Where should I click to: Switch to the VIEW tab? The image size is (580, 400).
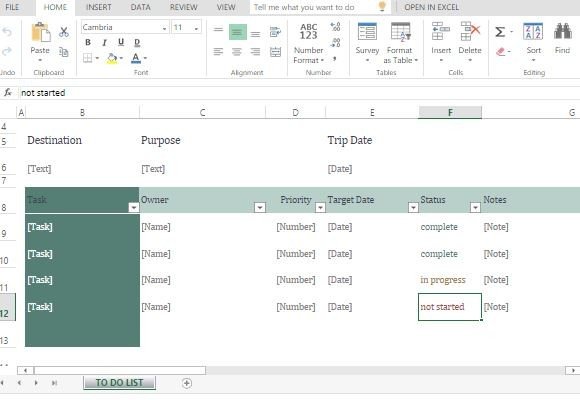[x=226, y=7]
